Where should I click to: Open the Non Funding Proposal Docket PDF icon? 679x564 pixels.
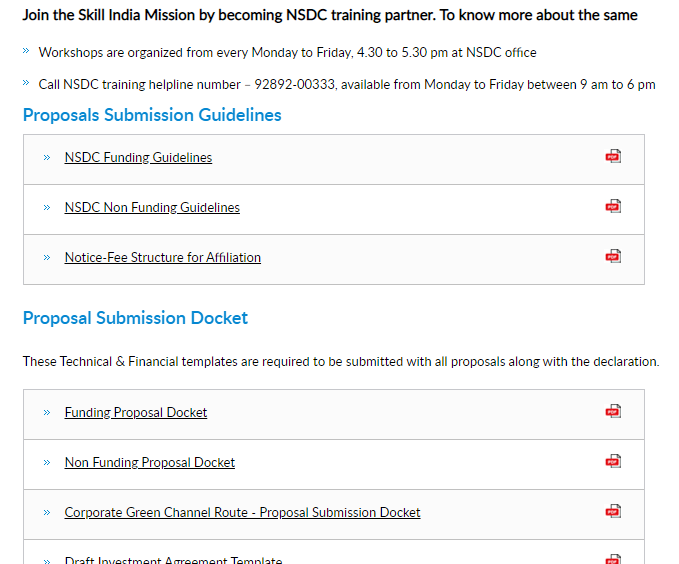pyautogui.click(x=613, y=461)
